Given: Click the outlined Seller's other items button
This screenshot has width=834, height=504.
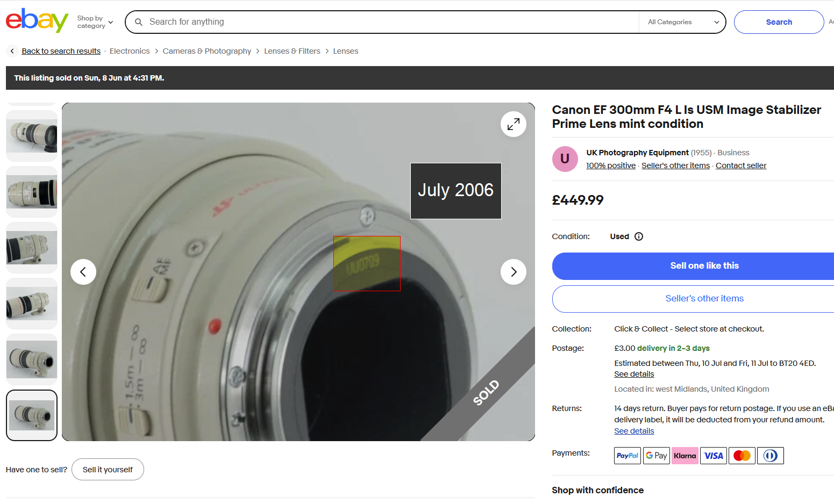Looking at the screenshot, I should click(x=693, y=299).
